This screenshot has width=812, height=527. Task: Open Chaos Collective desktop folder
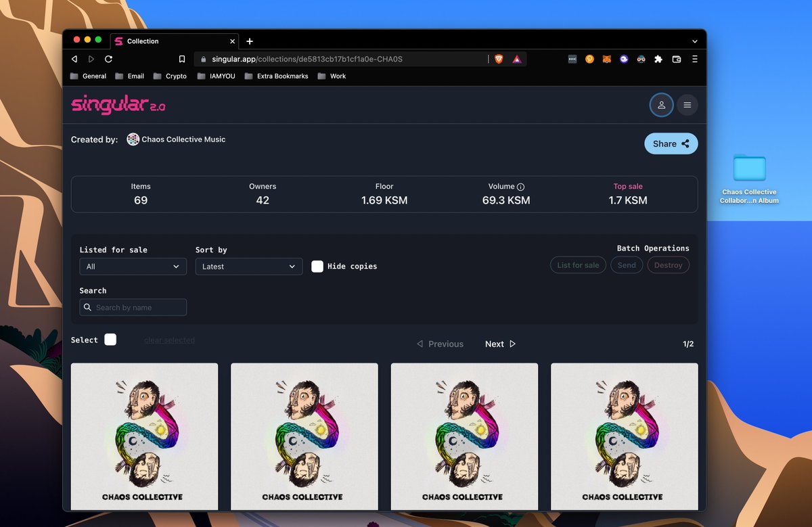pyautogui.click(x=750, y=179)
